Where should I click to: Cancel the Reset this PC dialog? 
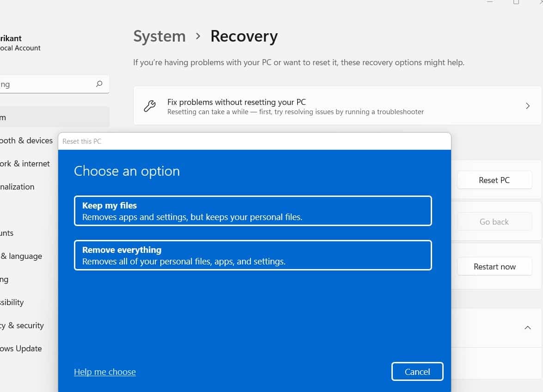(417, 371)
